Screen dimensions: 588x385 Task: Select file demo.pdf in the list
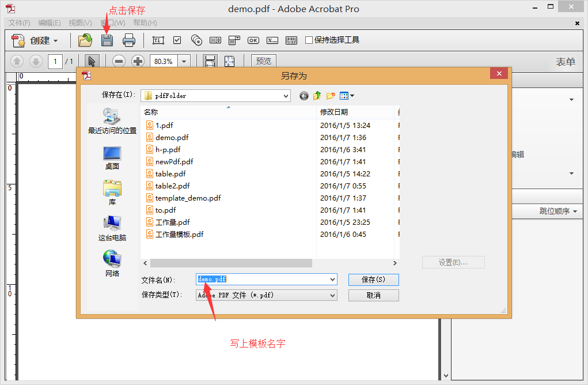pyautogui.click(x=168, y=137)
